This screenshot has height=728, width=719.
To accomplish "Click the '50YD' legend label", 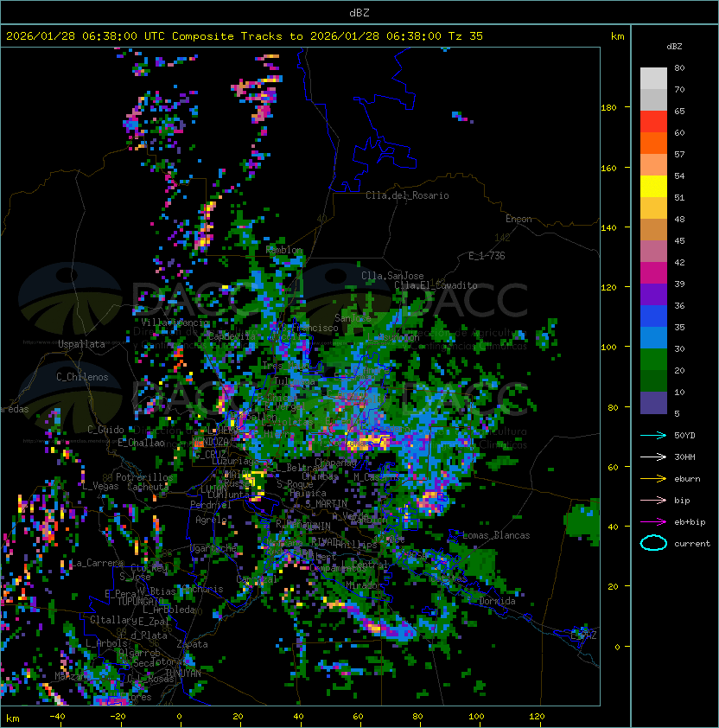I will [x=684, y=435].
